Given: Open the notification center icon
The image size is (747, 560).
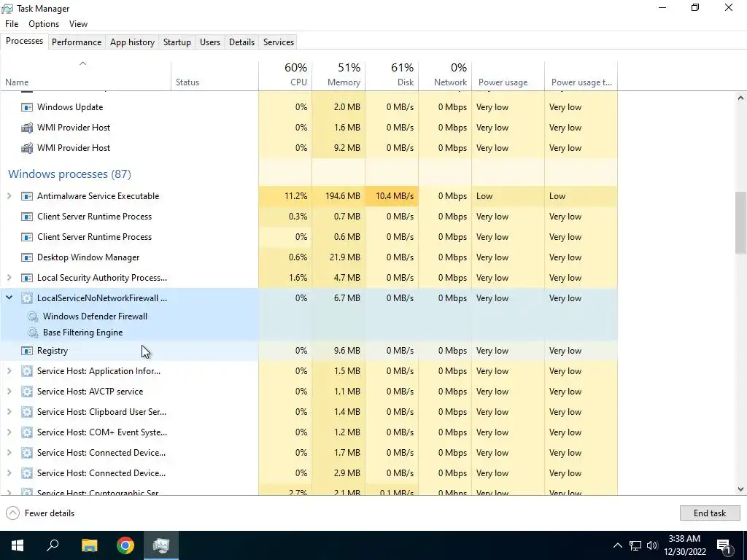Looking at the screenshot, I should 724,545.
